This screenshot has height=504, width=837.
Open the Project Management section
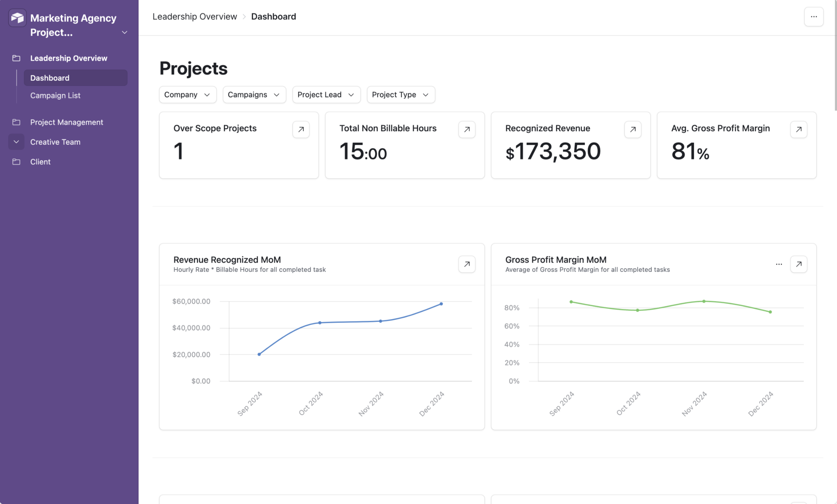coord(67,122)
